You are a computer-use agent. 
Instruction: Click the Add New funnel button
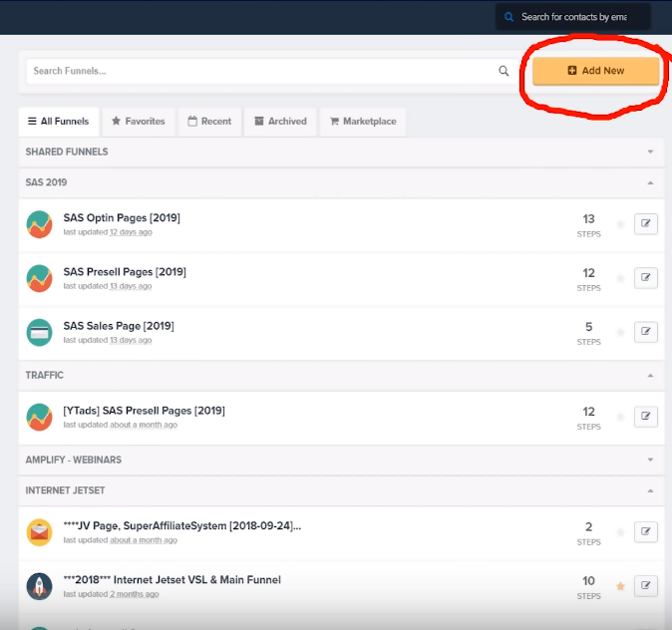(595, 71)
